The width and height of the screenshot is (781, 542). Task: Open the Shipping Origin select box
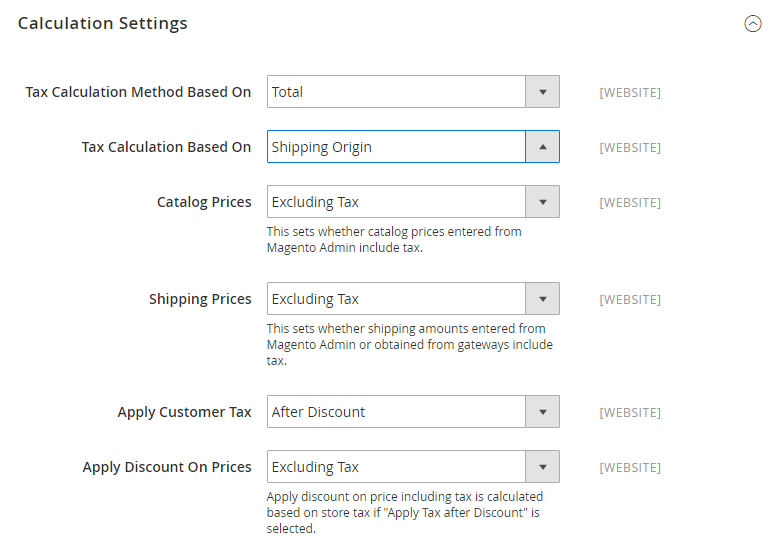[x=397, y=147]
